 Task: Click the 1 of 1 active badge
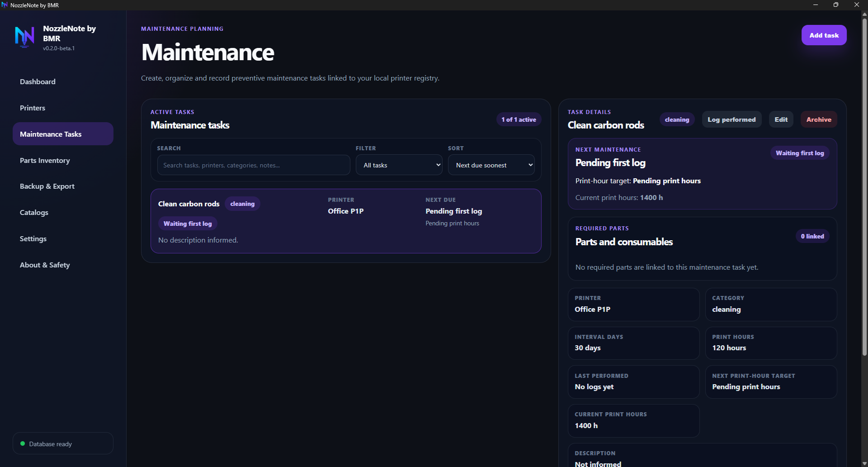[x=519, y=119]
